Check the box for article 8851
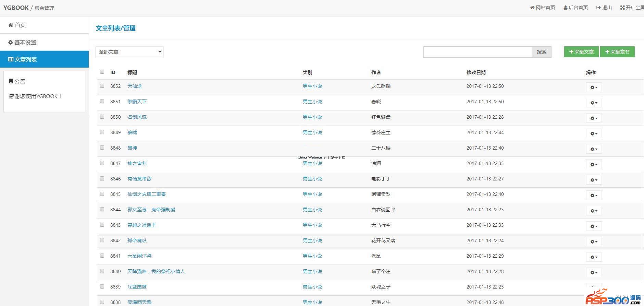 click(x=102, y=101)
